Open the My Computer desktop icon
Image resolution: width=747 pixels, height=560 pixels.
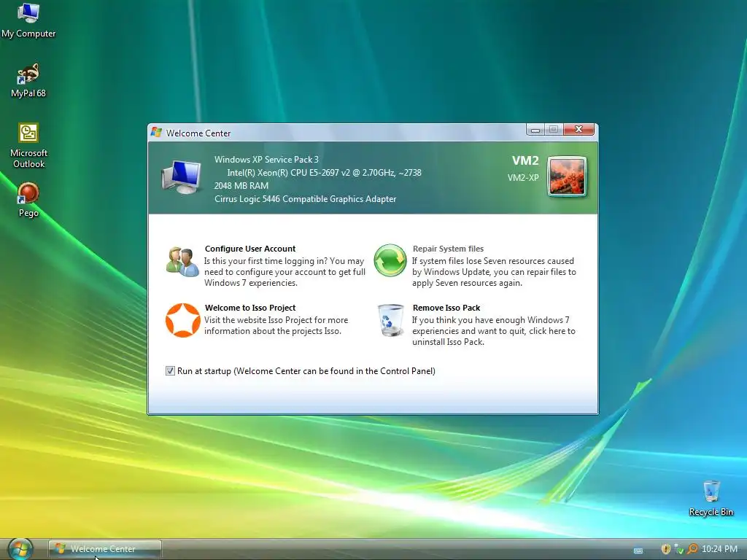pyautogui.click(x=28, y=21)
